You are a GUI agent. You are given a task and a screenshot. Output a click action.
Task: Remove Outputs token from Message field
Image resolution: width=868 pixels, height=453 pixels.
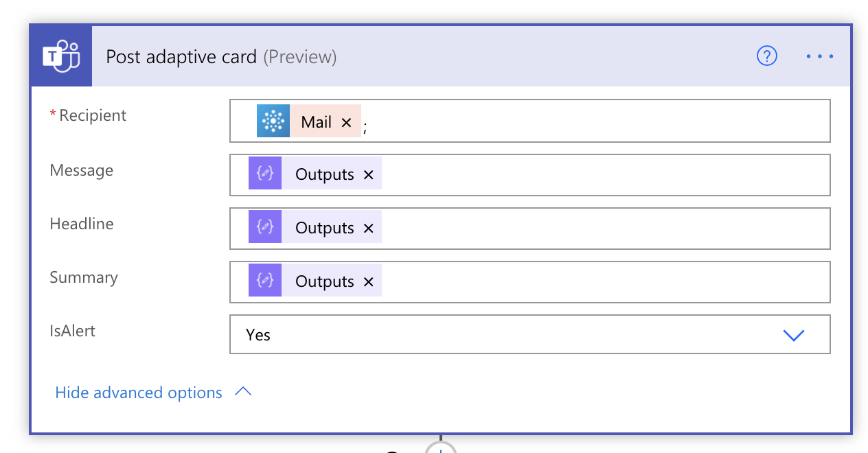(368, 175)
